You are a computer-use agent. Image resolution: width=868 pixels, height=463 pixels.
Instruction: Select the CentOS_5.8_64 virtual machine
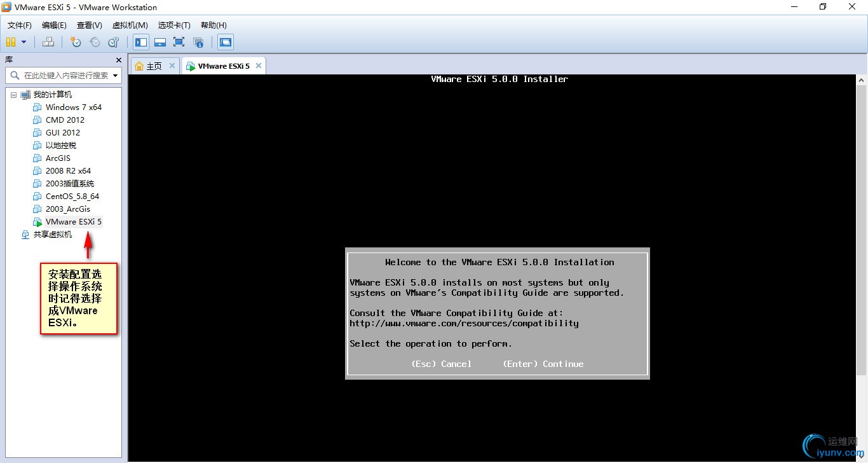point(72,197)
